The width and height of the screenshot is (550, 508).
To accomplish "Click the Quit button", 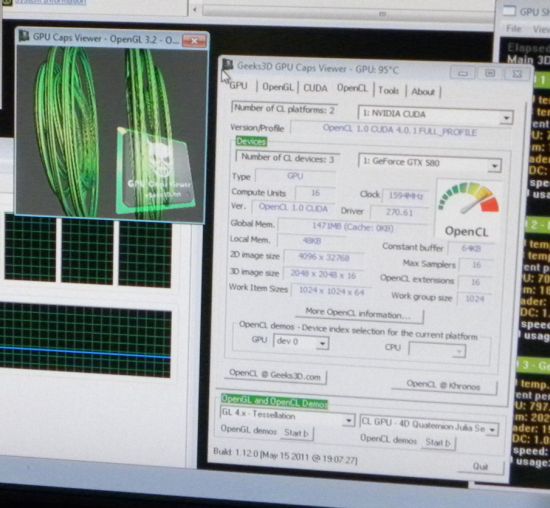I will (481, 466).
